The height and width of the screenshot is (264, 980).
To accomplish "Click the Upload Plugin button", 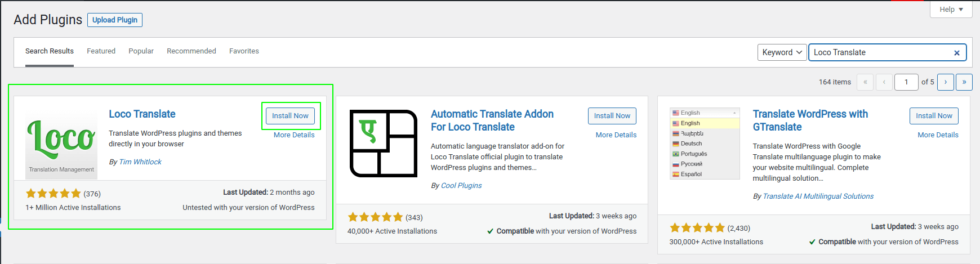I will point(115,20).
